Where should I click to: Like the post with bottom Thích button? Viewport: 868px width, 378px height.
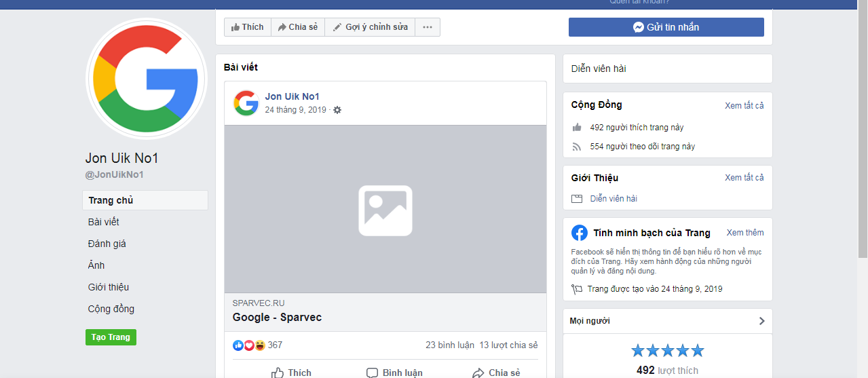291,373
